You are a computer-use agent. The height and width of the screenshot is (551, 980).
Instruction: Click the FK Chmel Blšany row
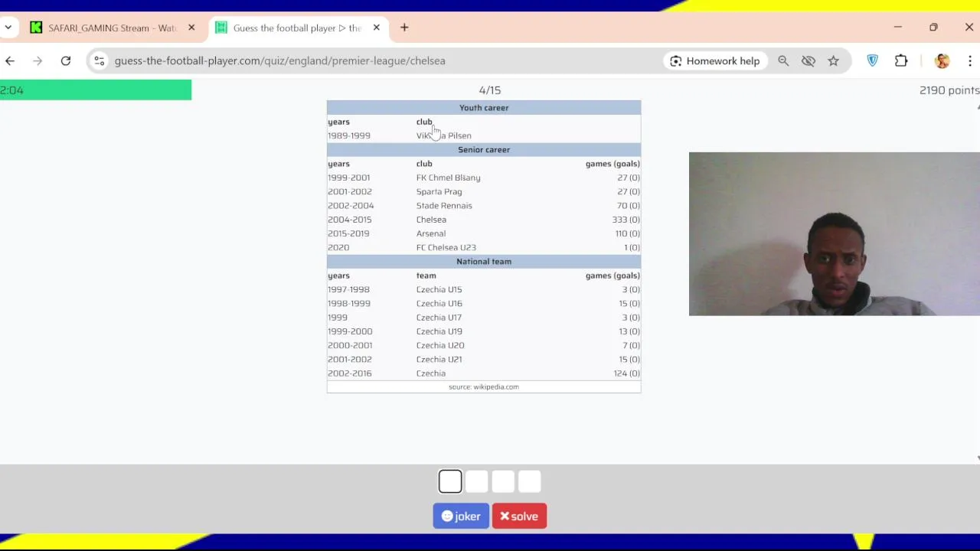pyautogui.click(x=484, y=178)
